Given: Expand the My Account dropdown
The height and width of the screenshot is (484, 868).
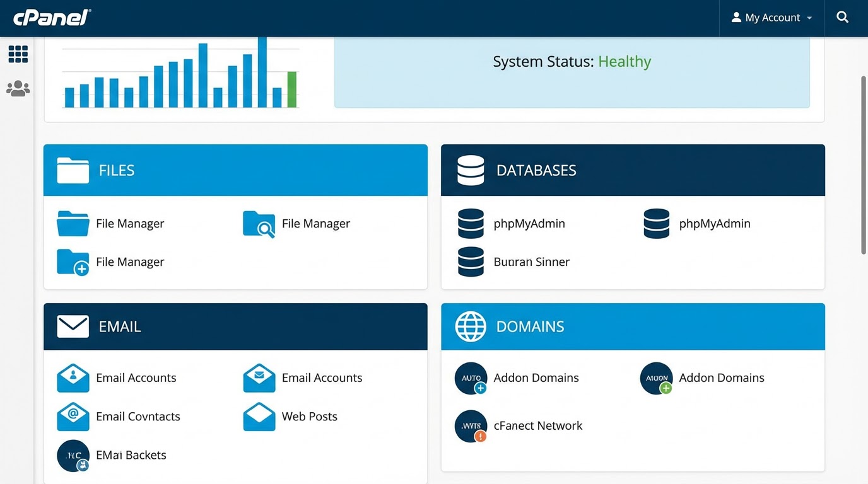Looking at the screenshot, I should point(771,17).
